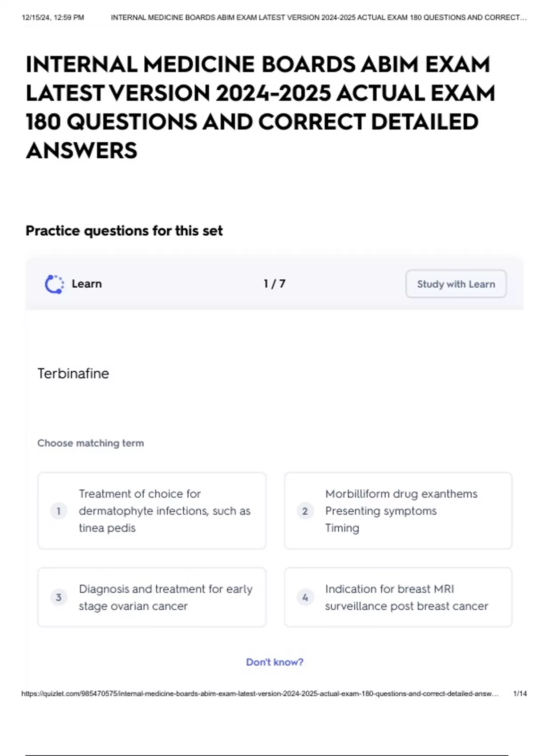Click 'Practice questions for this set' heading
Viewport: 534px width, 756px height.
[x=124, y=231]
